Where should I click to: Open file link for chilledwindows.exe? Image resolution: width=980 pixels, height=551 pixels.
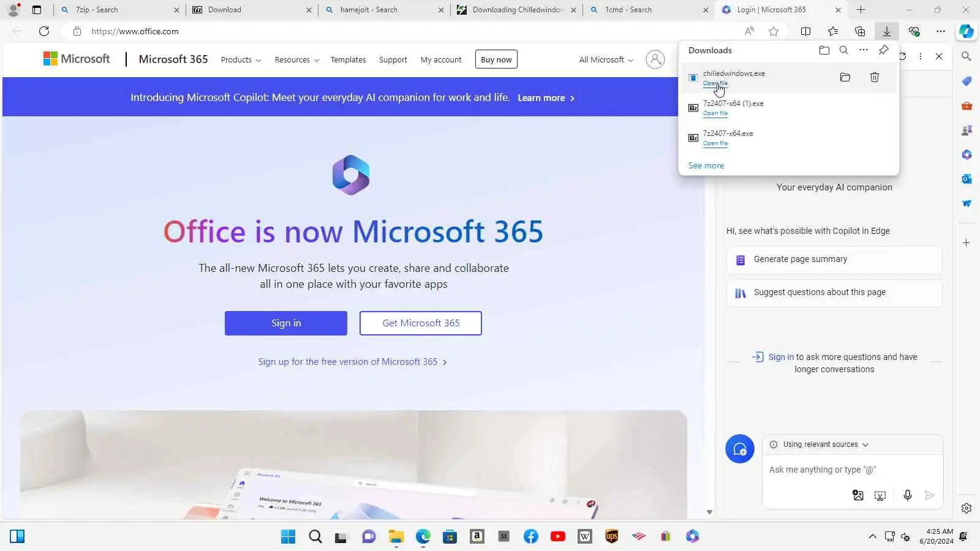coord(715,83)
